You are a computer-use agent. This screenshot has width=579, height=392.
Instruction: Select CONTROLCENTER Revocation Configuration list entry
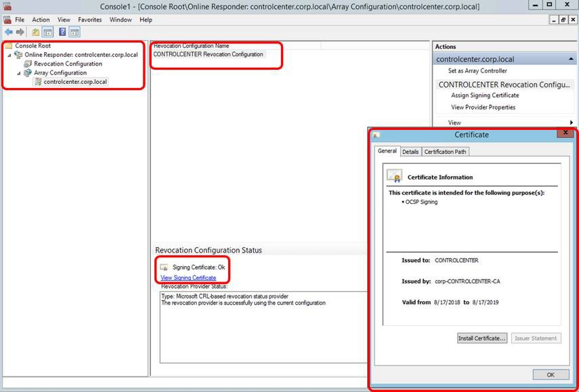pos(208,54)
